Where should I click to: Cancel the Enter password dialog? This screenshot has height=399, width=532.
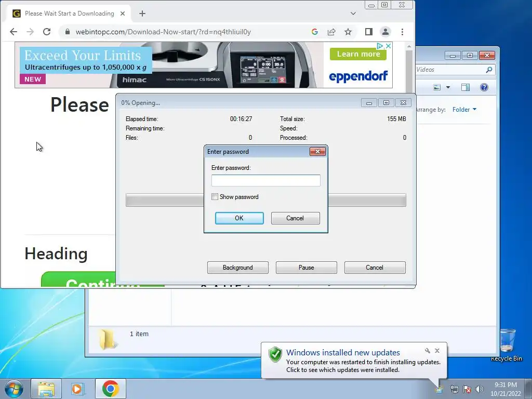point(295,218)
